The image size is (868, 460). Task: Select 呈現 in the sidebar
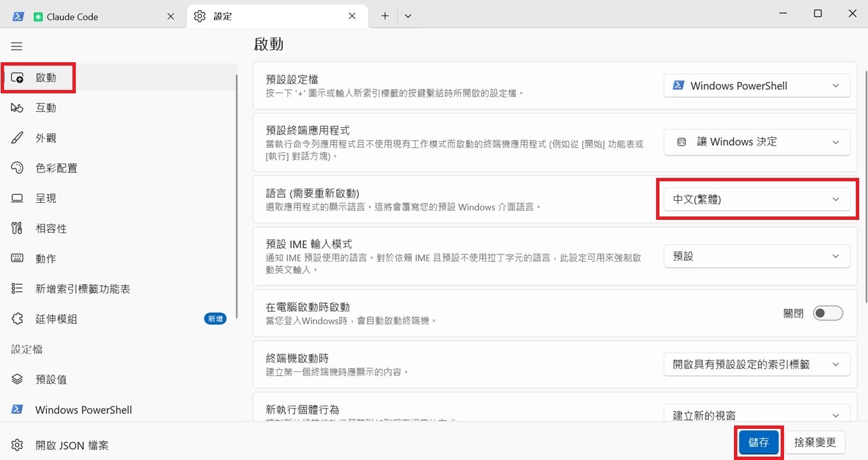pyautogui.click(x=118, y=198)
